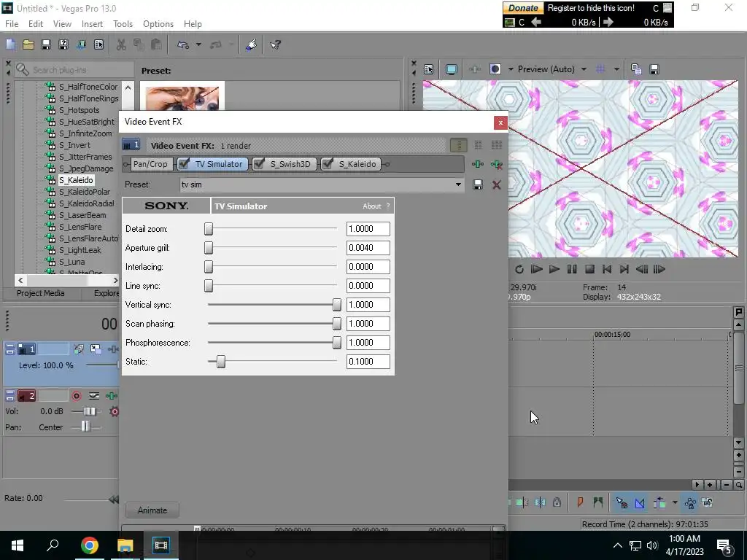Toggle the preview overlays grid icon
Screen dimensions: 747x560
[x=600, y=69]
